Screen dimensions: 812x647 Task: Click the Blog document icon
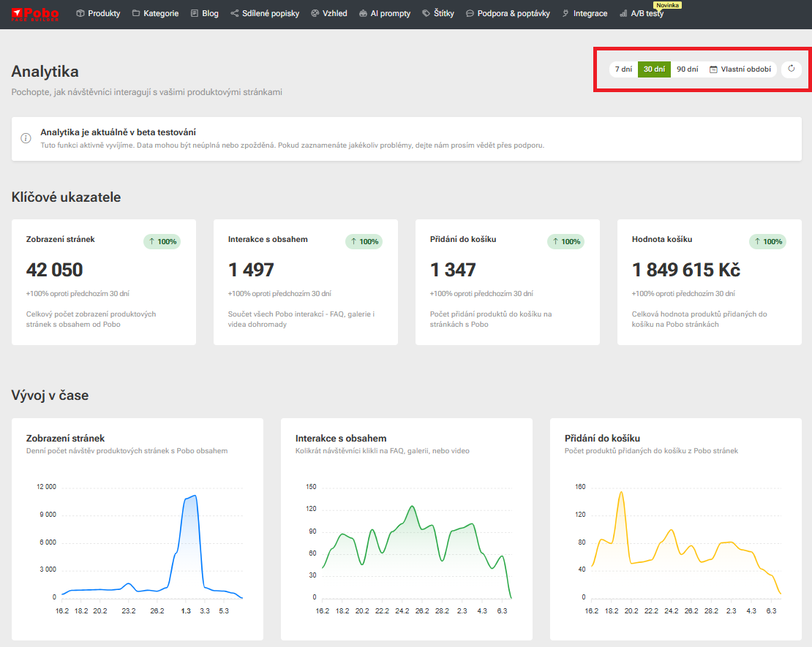[194, 13]
